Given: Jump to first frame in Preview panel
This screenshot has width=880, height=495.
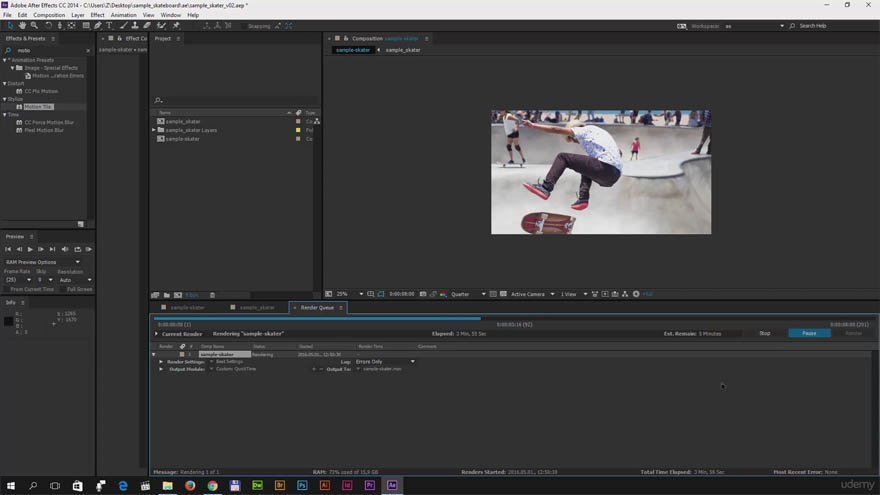Looking at the screenshot, I should 8,249.
